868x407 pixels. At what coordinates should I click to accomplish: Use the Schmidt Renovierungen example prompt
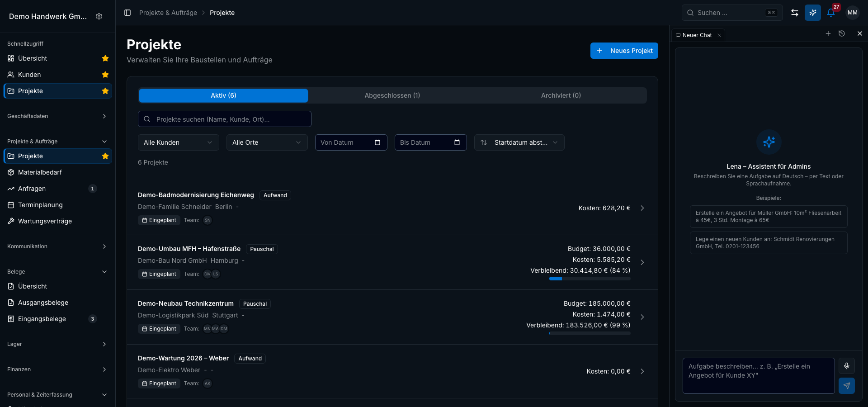click(x=769, y=243)
